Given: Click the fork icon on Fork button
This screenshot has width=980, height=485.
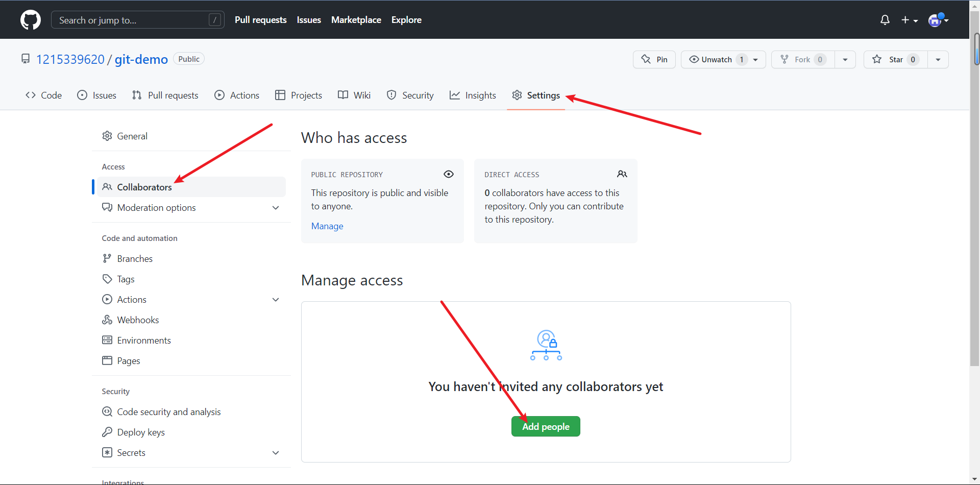Looking at the screenshot, I should point(785,59).
